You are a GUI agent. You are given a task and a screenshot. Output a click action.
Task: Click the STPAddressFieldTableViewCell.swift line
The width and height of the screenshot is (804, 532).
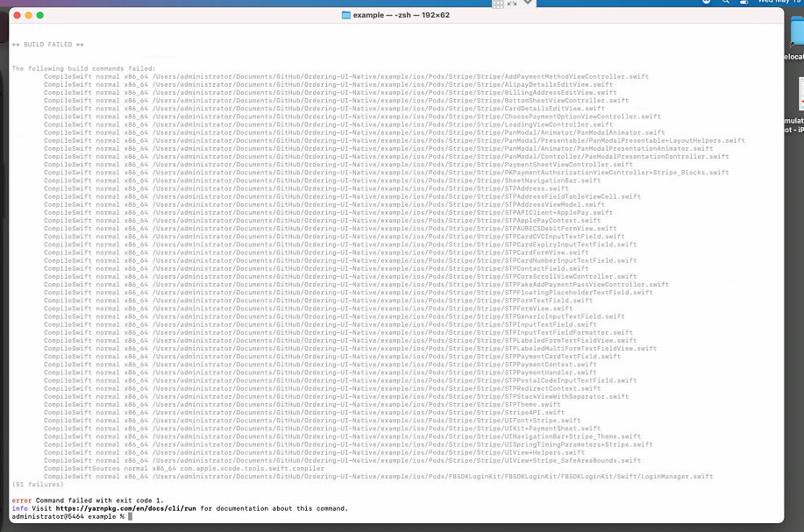pyautogui.click(x=342, y=196)
